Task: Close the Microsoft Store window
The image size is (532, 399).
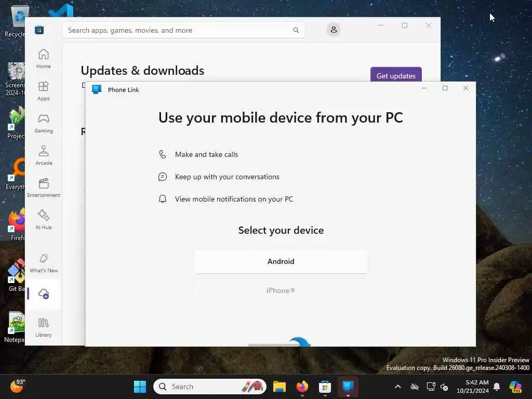Action: 429,25
